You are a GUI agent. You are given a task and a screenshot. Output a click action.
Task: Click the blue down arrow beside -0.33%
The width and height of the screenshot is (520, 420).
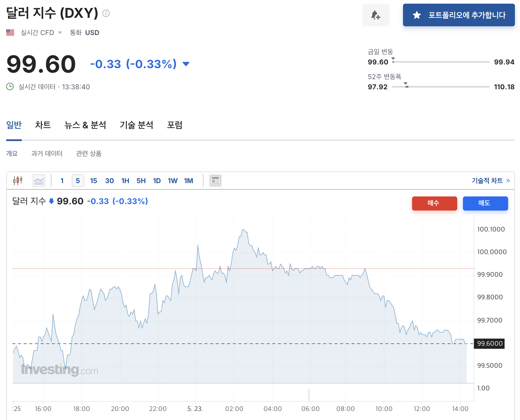pos(186,64)
